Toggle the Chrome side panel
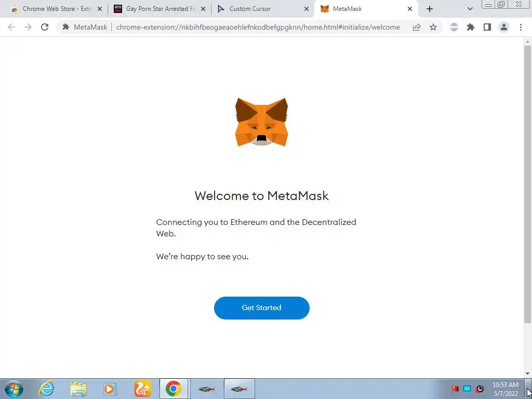This screenshot has height=399, width=532. (487, 27)
